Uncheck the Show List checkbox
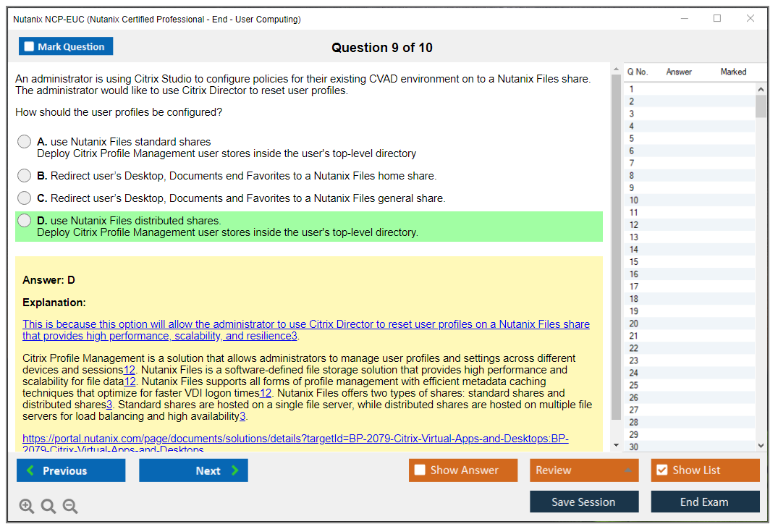The image size is (778, 532). point(661,470)
